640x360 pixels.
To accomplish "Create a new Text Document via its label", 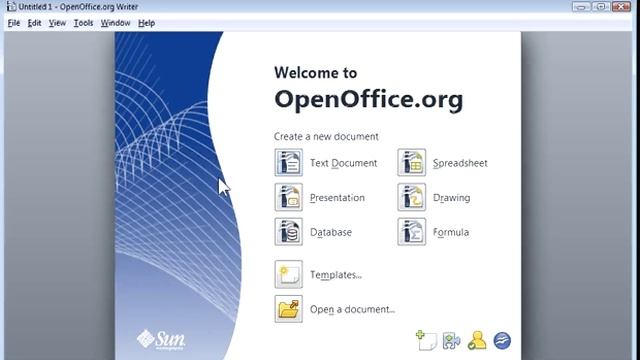I will [x=343, y=163].
